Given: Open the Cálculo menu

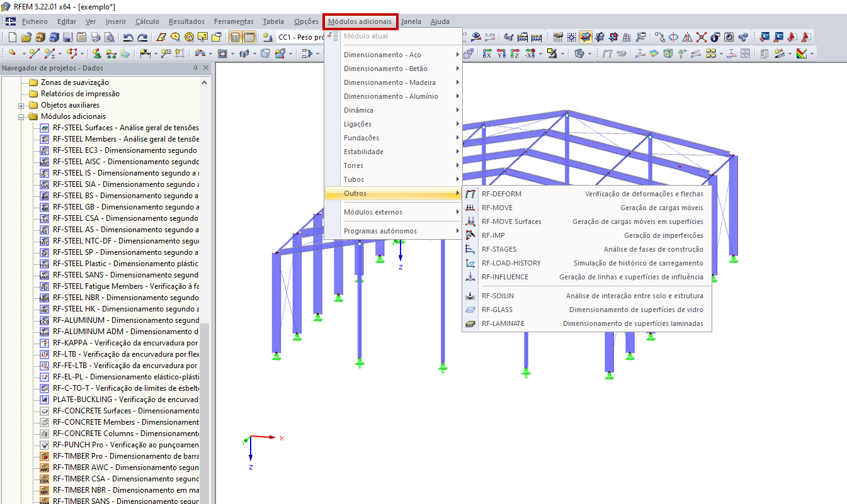Looking at the screenshot, I should point(147,21).
